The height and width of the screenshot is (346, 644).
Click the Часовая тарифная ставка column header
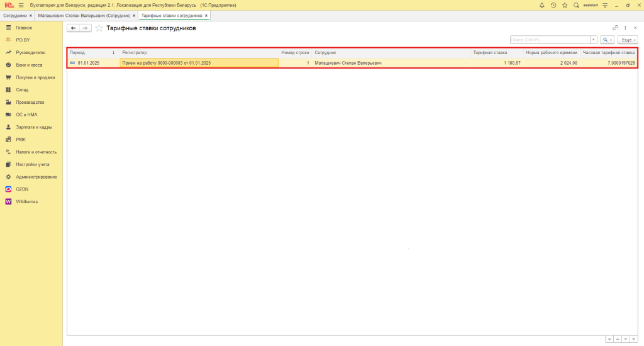pyautogui.click(x=609, y=53)
